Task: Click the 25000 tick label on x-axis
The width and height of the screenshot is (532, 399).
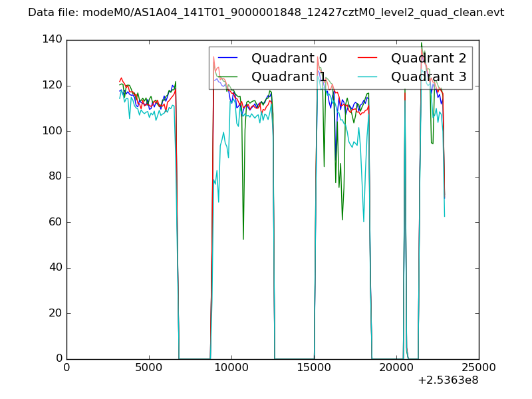Action: [479, 368]
